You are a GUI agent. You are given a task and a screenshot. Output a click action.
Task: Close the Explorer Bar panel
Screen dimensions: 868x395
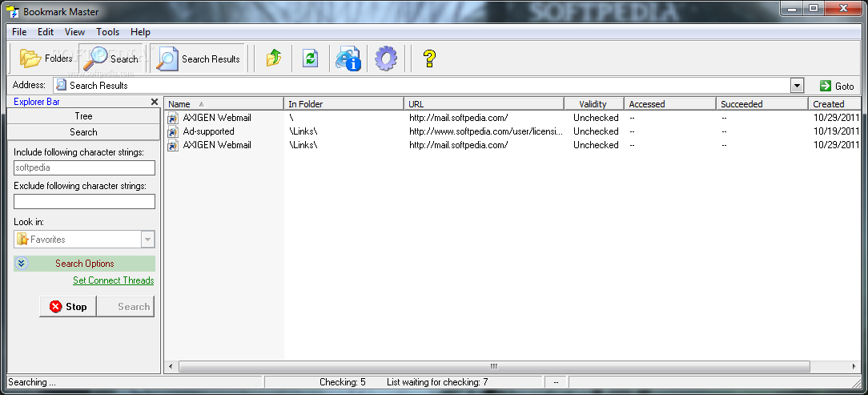click(155, 102)
